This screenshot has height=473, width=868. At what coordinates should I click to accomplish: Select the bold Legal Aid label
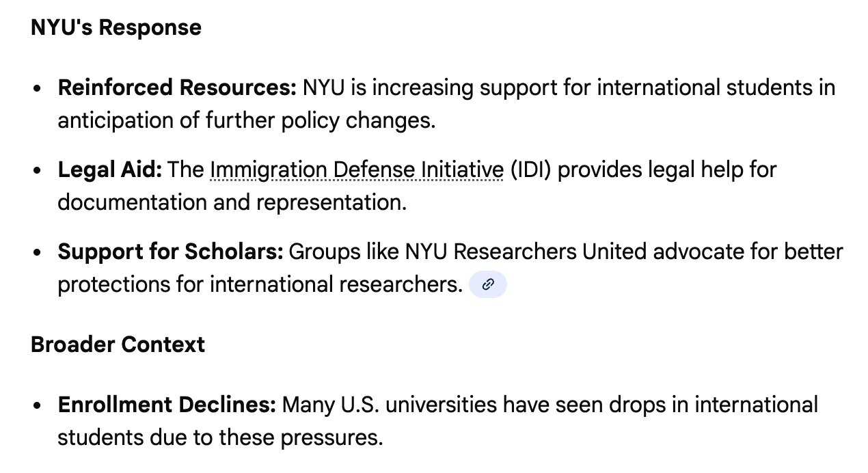(x=110, y=170)
